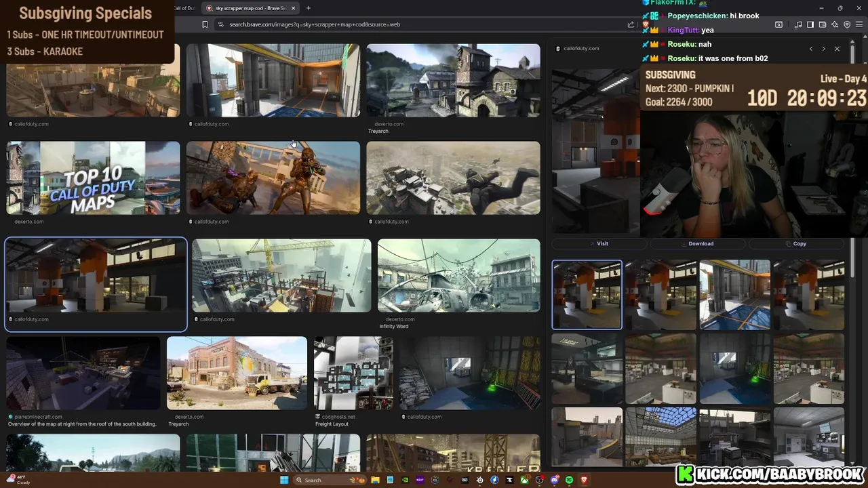The height and width of the screenshot is (488, 868).
Task: Open site settings icon beside the URL
Action: (220, 24)
